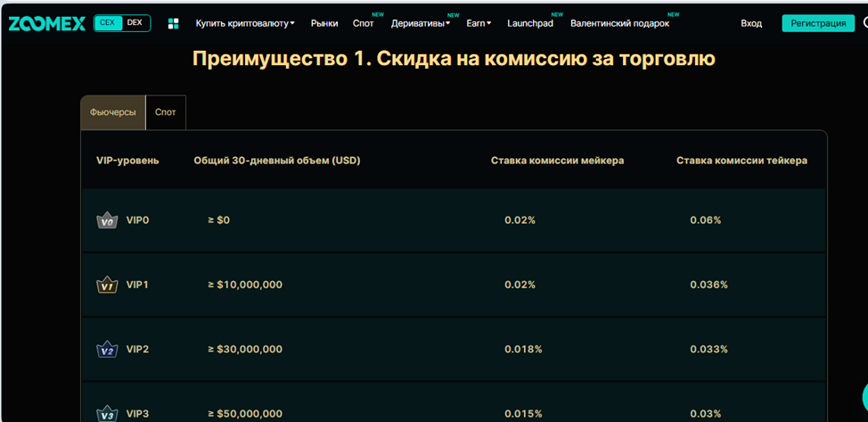Viewport: 868px width, 422px height.
Task: Click the VIP0 level label
Action: click(138, 220)
